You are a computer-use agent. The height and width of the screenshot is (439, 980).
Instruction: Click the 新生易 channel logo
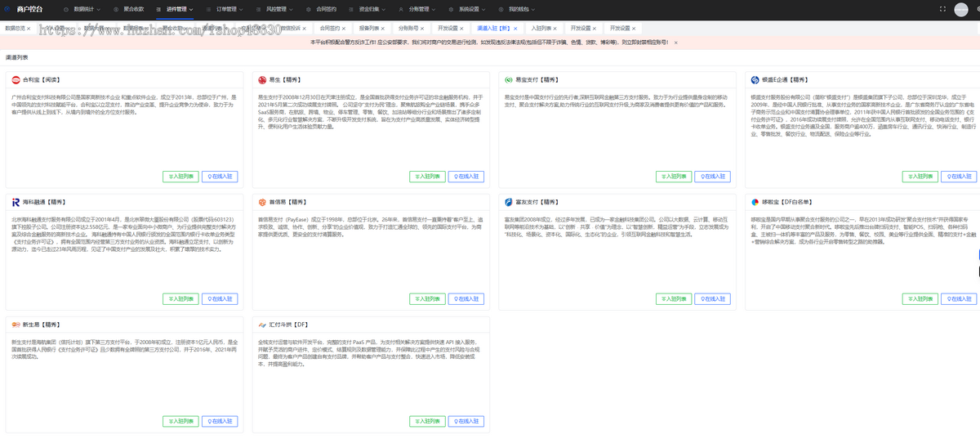[16, 324]
